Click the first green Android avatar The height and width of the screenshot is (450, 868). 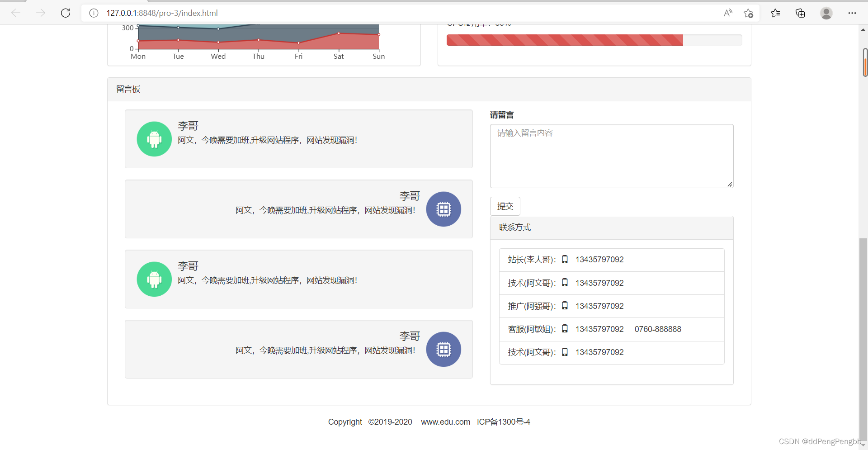(x=154, y=139)
